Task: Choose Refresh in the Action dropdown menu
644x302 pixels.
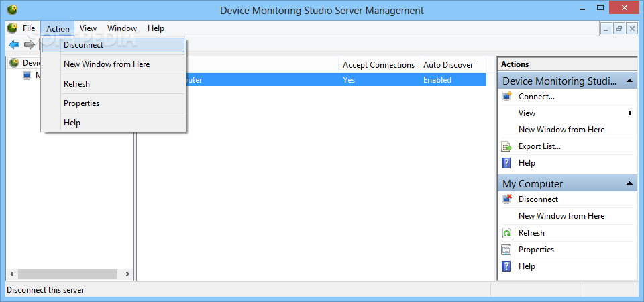Action: click(113, 84)
